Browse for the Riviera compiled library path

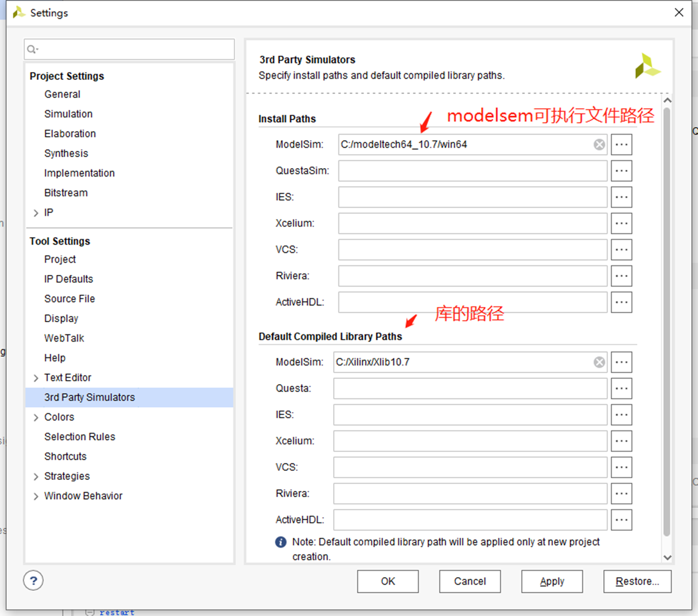point(621,493)
